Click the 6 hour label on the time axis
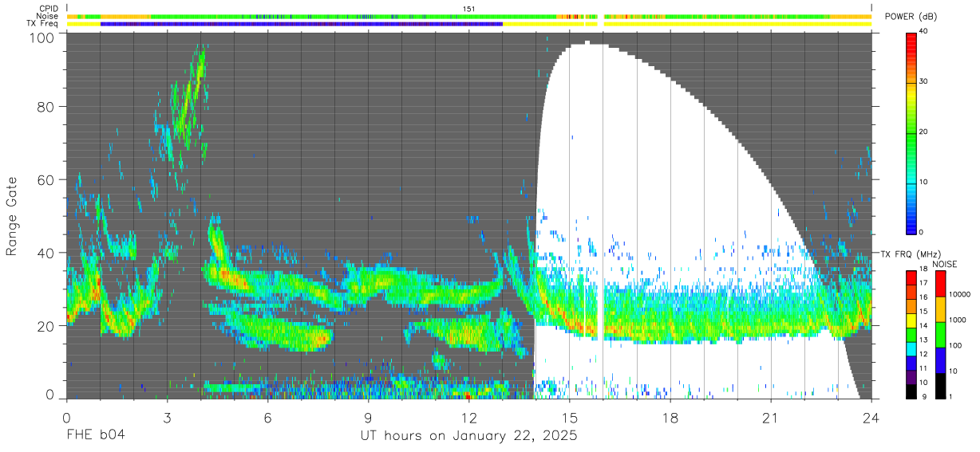This screenshot has width=980, height=452. tap(267, 418)
